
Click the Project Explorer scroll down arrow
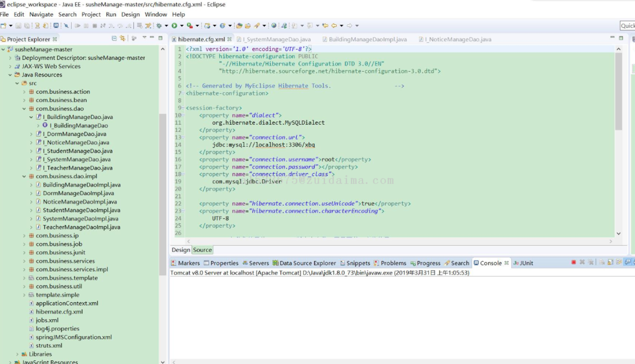point(163,362)
